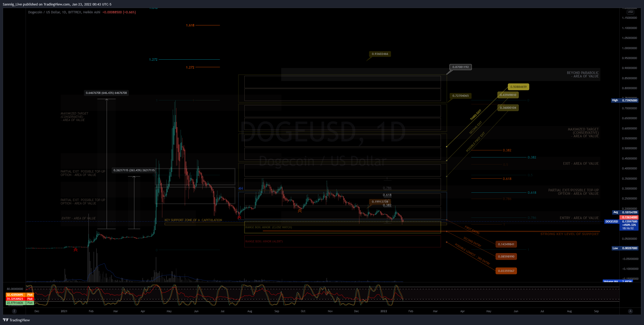
Task: Click left MAXIMIZED TARGET (CONSERVATIVE) label
Action: point(74,117)
